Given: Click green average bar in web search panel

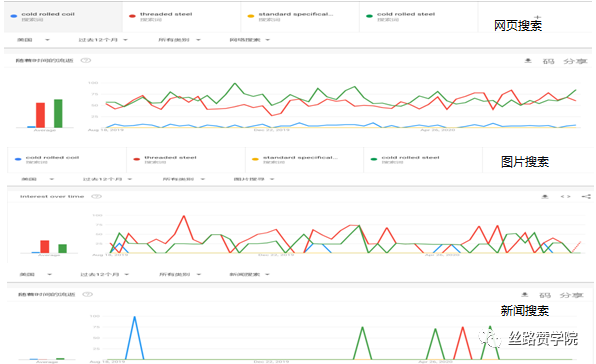Looking at the screenshot, I should [x=58, y=113].
